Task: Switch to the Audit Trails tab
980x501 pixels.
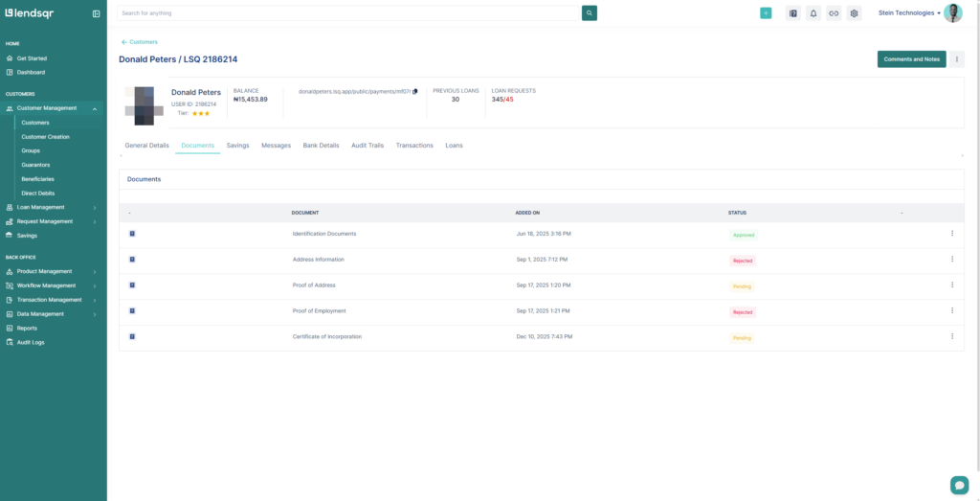Action: coord(367,145)
